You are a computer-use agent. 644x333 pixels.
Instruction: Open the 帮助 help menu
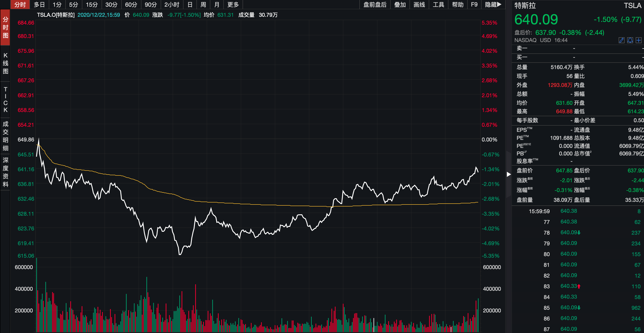(458, 4)
